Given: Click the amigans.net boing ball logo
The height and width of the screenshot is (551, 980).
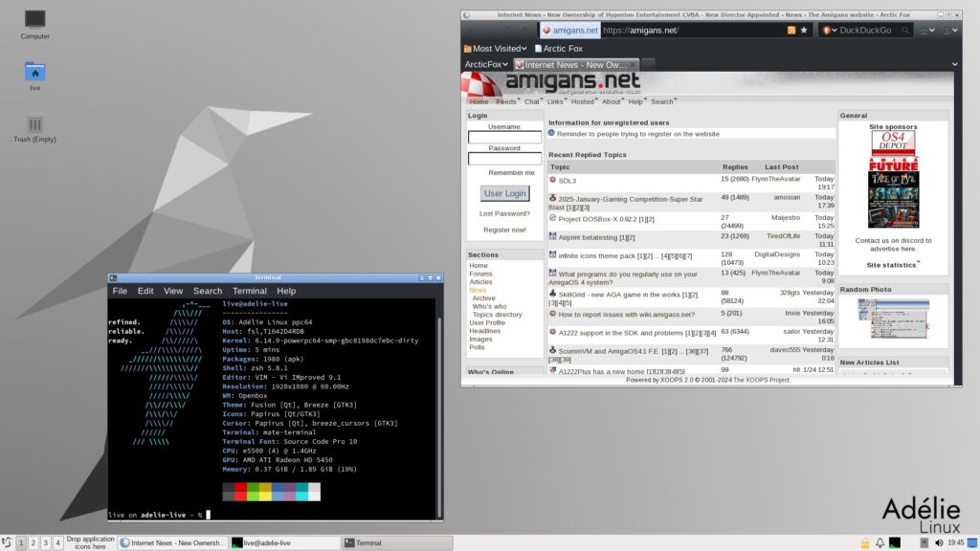Looking at the screenshot, I should point(481,84).
